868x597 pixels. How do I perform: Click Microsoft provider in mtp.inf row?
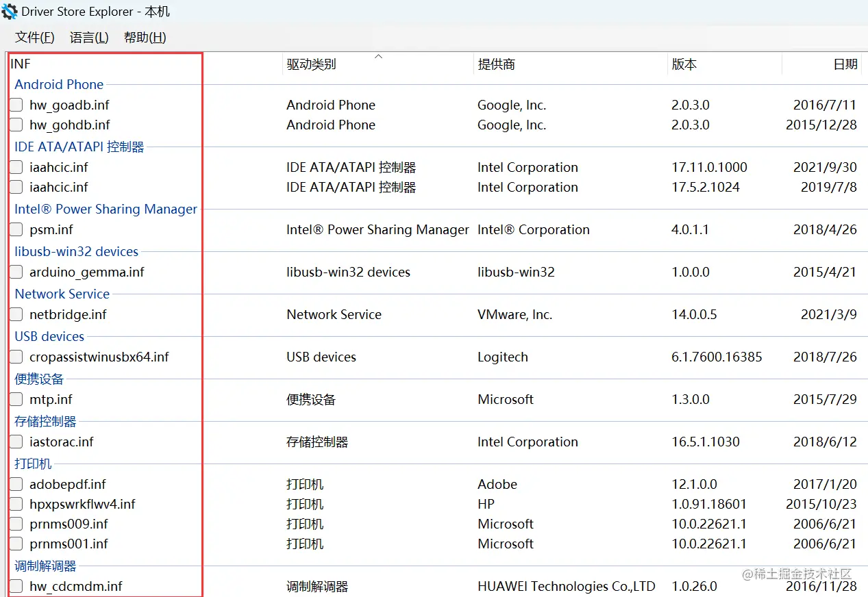(x=506, y=400)
